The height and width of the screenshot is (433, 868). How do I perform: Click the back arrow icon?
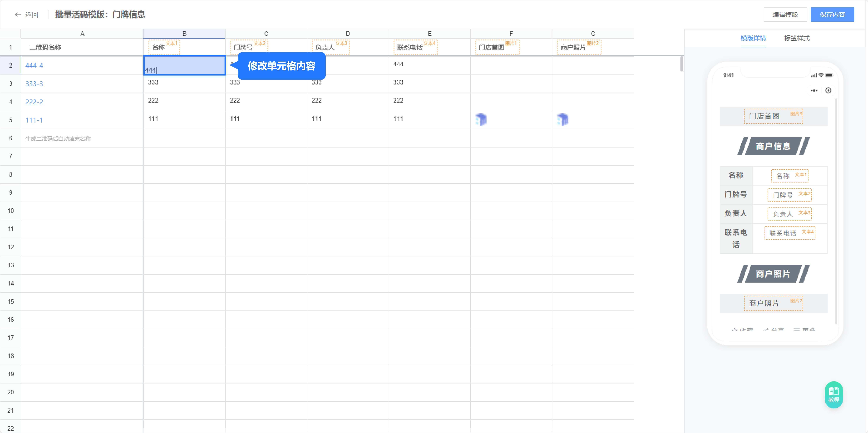18,15
